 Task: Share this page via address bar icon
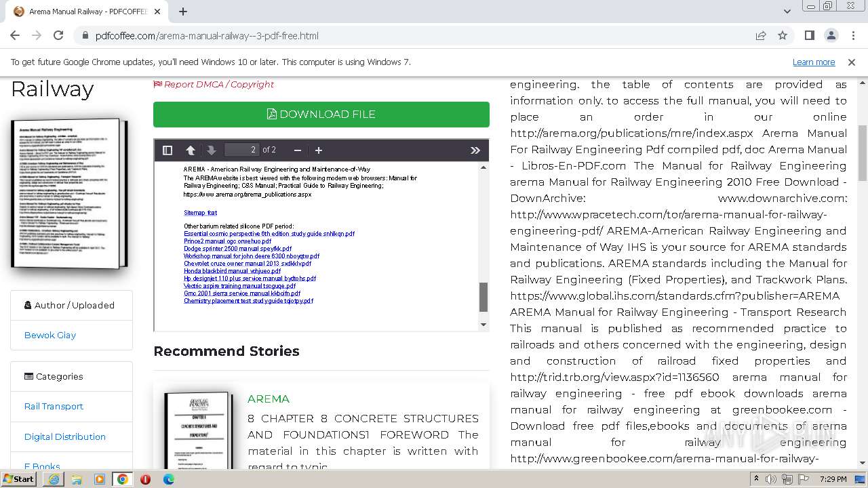click(761, 35)
